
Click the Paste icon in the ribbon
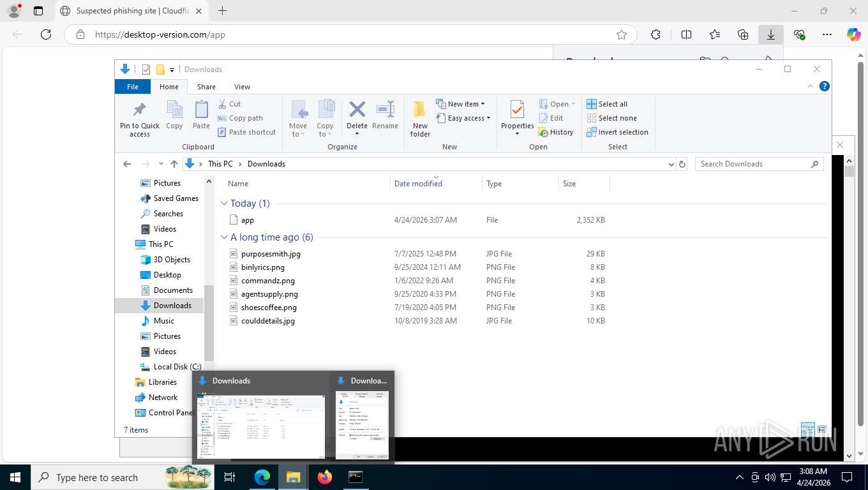pos(201,115)
